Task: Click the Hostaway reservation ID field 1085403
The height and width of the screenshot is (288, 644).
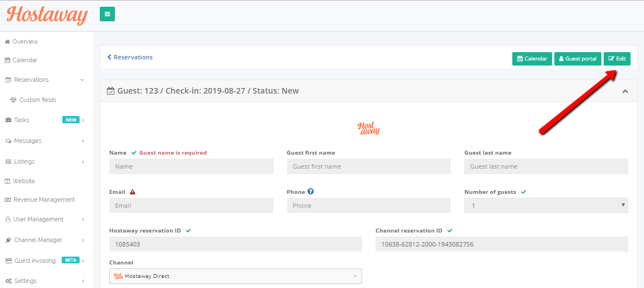Action: pyautogui.click(x=235, y=244)
